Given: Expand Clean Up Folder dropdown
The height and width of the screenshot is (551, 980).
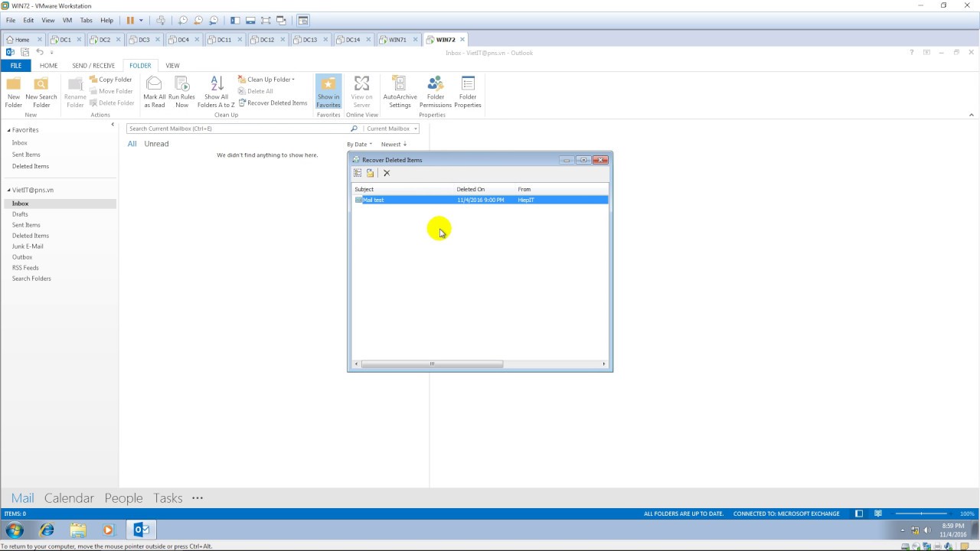Looking at the screenshot, I should click(292, 80).
